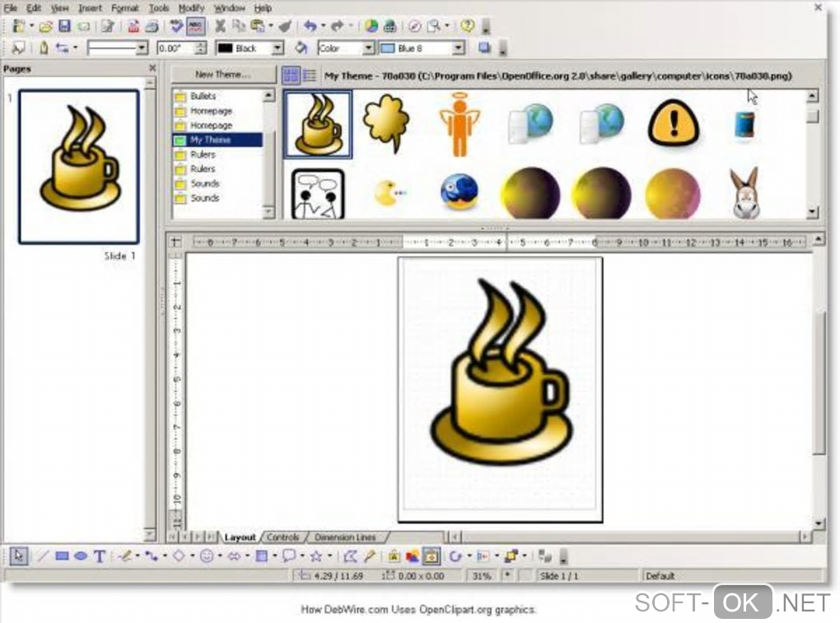Switch to the Controls layer tab
This screenshot has width=840, height=623.
(x=282, y=537)
